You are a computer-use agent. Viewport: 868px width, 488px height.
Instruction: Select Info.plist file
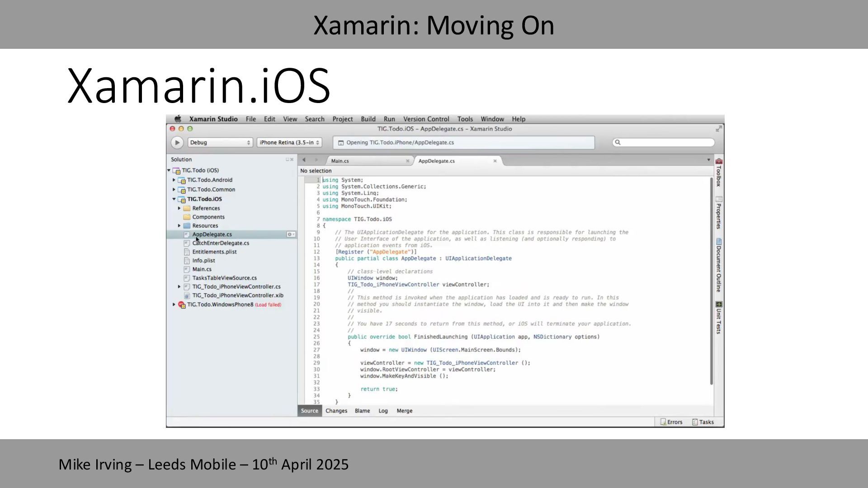203,260
